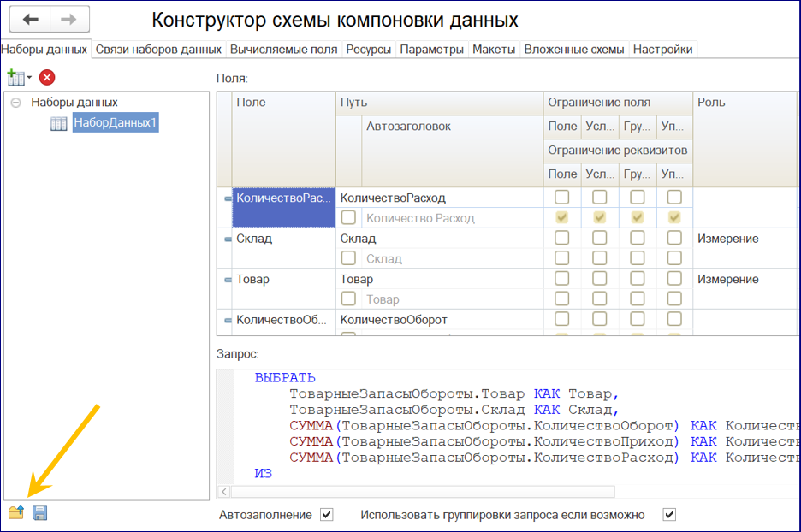Click the back navigation arrow
This screenshot has width=801, height=532.
coord(32,19)
